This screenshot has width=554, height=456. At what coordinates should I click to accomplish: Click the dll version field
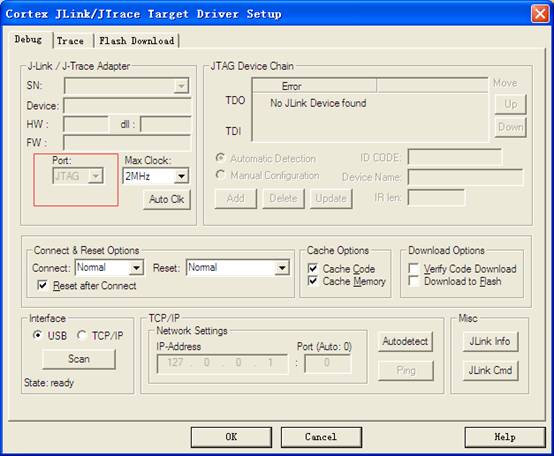(x=166, y=124)
